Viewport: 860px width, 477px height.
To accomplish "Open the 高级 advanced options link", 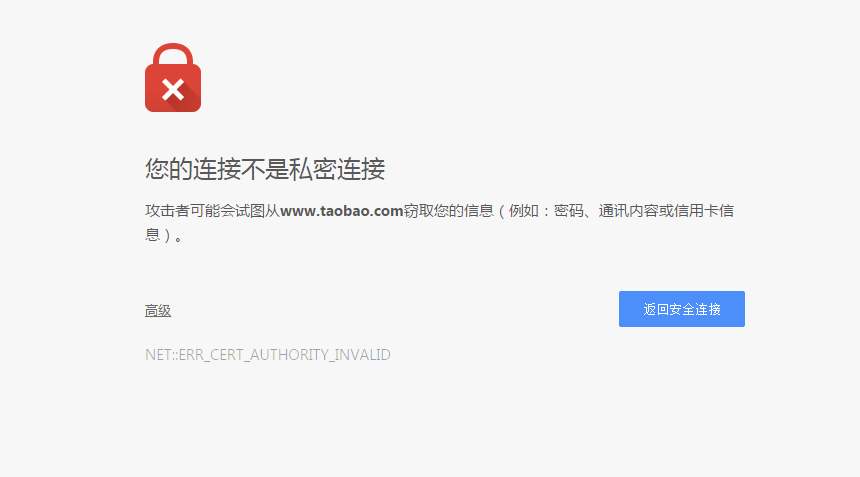I will pyautogui.click(x=158, y=311).
